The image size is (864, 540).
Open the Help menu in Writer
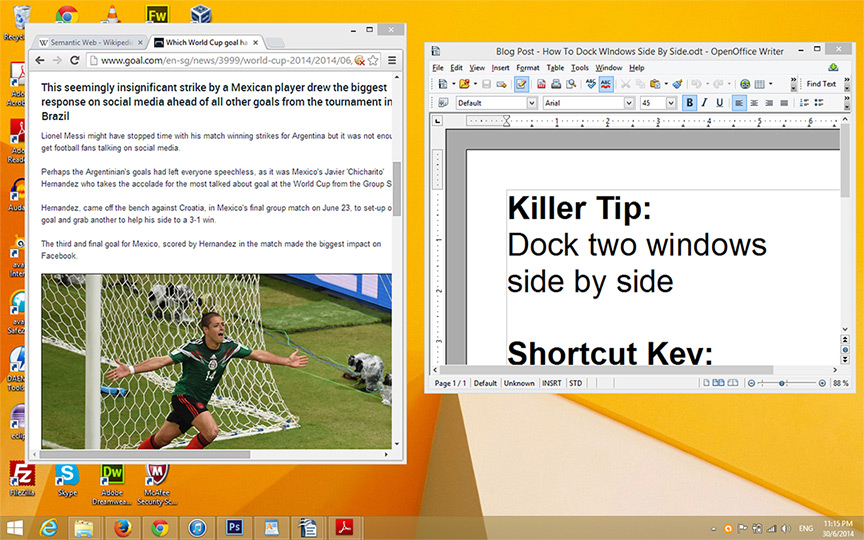pyautogui.click(x=636, y=68)
